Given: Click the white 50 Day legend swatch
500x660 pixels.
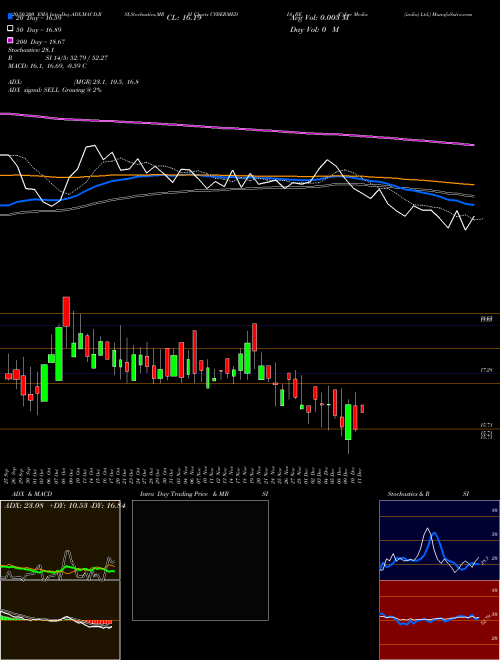Looking at the screenshot, I should coord(11,29).
